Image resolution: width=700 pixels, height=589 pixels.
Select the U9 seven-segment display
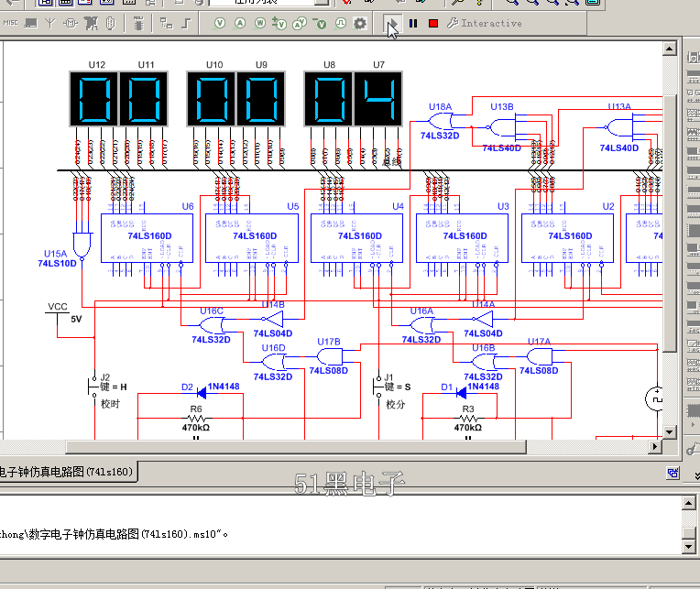[261, 99]
